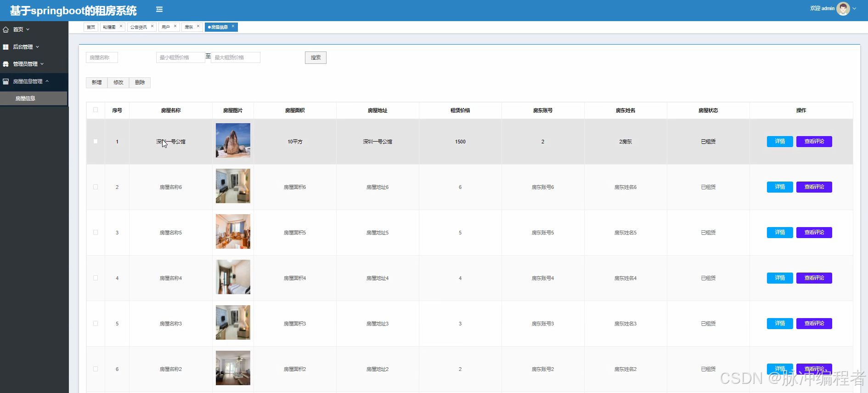Click the room photo in 房屋名称3 row

pos(233,322)
